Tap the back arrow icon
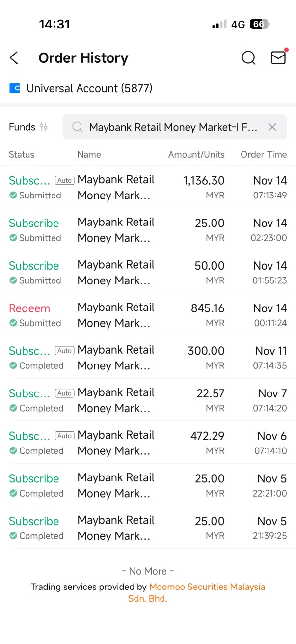The image size is (296, 644). [14, 58]
